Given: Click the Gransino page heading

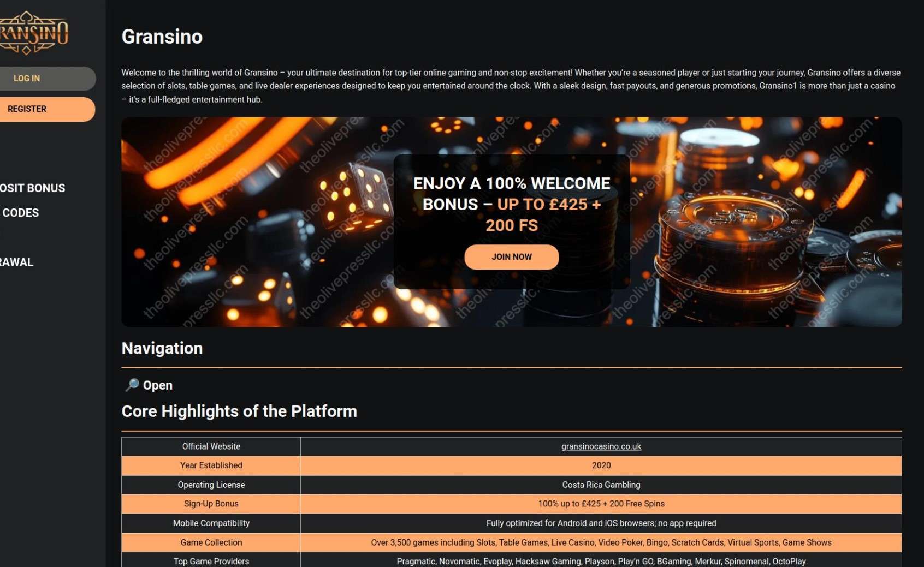Looking at the screenshot, I should click(162, 37).
